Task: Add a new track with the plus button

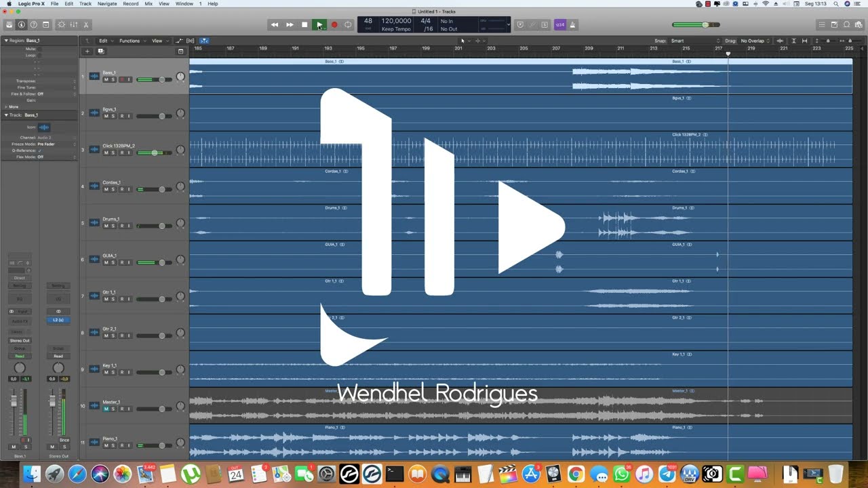Action: pyautogui.click(x=87, y=51)
